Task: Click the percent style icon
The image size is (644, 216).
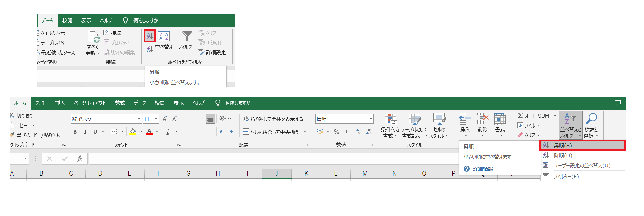Action: 337,132
